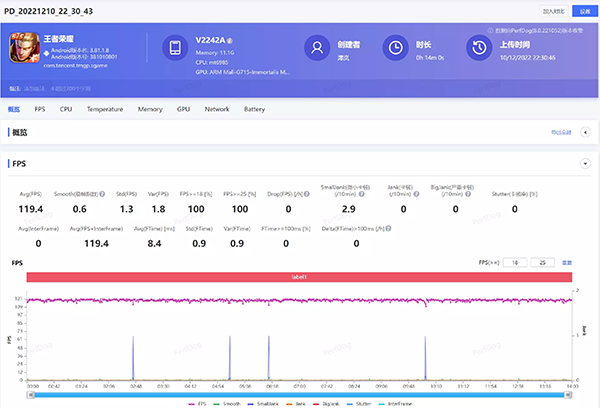
Task: Click the reset link beside FPS thresholds
Action: tap(567, 261)
